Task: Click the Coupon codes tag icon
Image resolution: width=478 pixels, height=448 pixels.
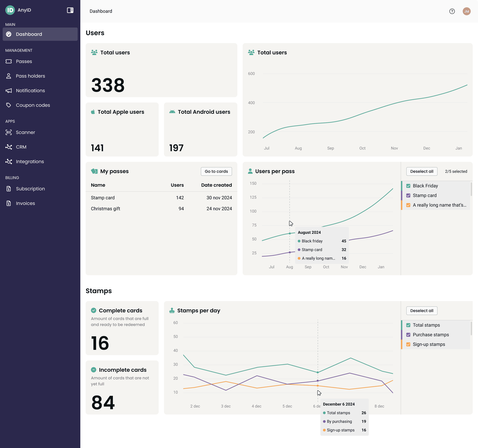Action: click(9, 105)
